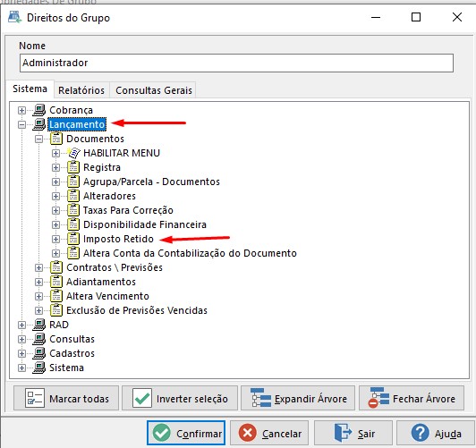Click the icon beside Altera Vencimento
Screen dimensions: 476x448
[x=56, y=296]
